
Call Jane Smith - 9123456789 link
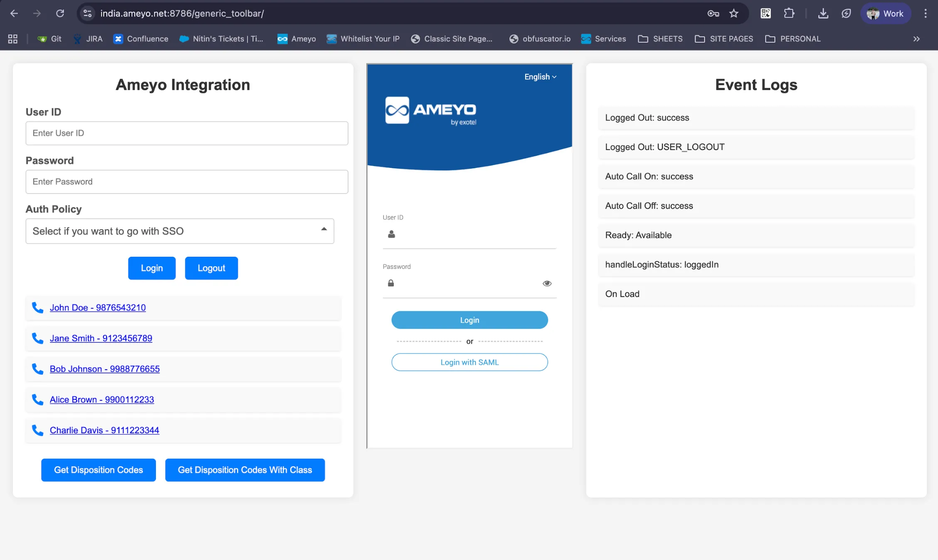101,338
